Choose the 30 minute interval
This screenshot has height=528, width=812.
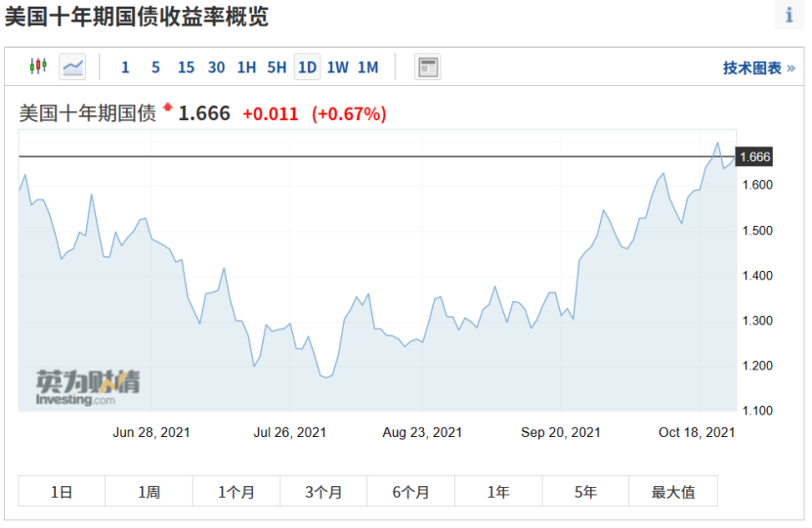(x=216, y=67)
